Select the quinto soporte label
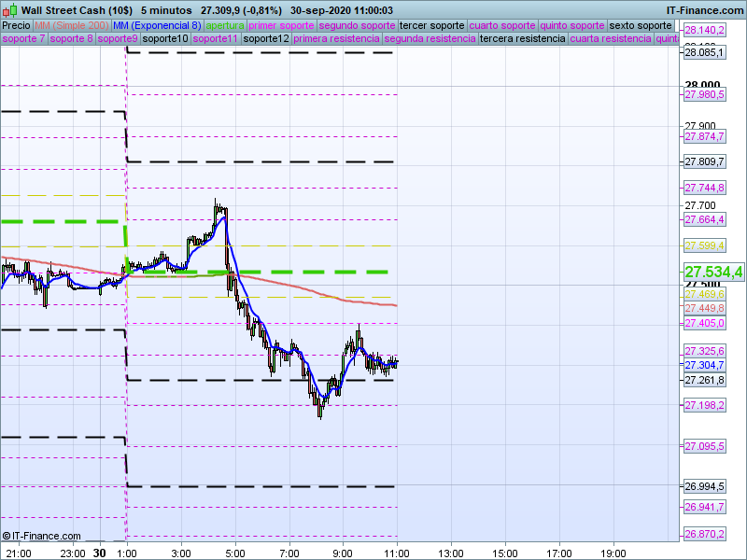 (x=572, y=26)
